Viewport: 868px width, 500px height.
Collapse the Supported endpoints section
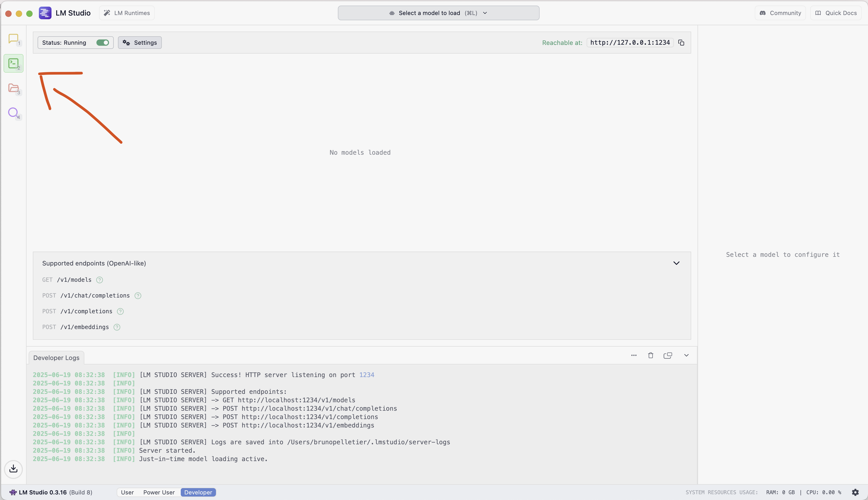coord(676,263)
